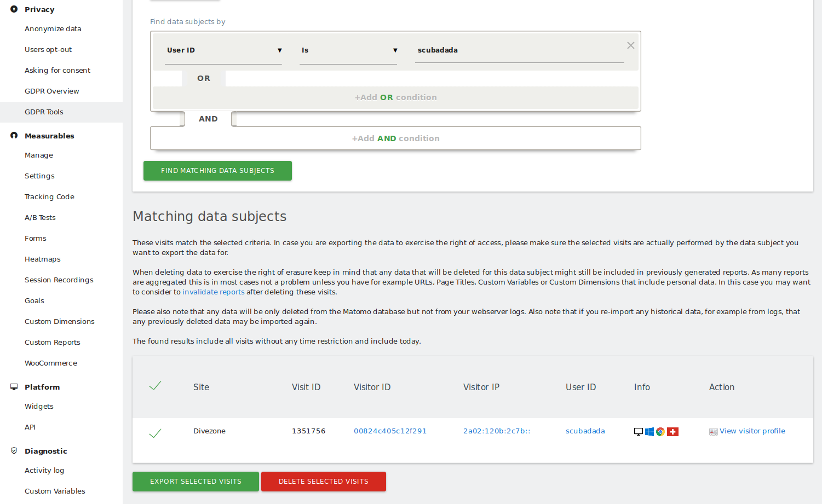Screen dimensions: 822x504
Task: Click the Platform monitor icon
Action: [13, 386]
